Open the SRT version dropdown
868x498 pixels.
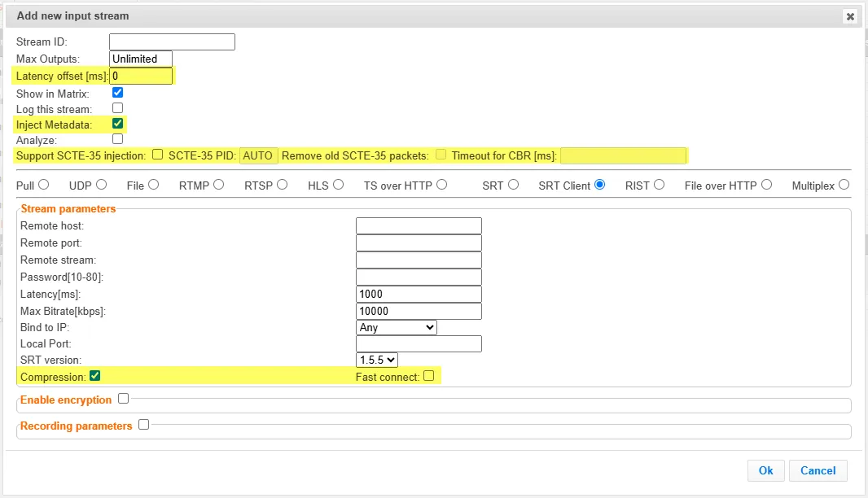tap(377, 360)
